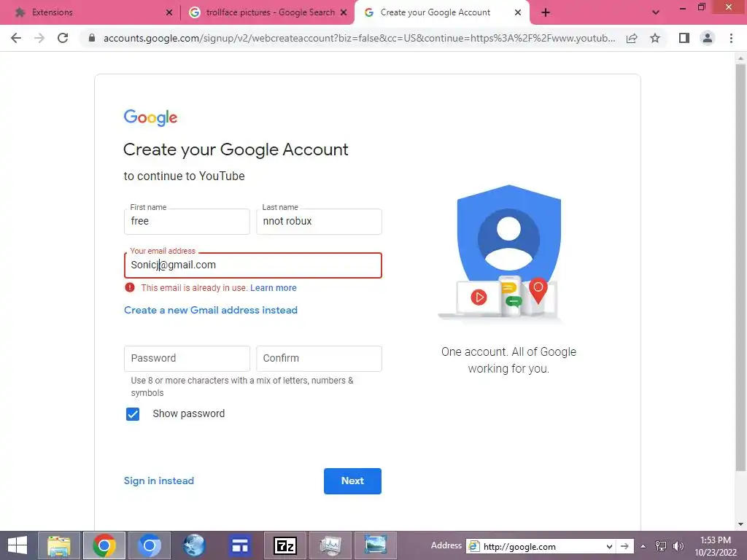The image size is (747, 560).
Task: Click the Chrome taskbar icon
Action: coord(104,545)
